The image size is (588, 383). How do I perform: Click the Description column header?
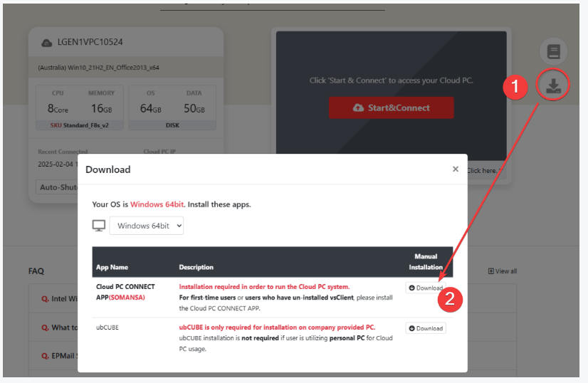196,268
